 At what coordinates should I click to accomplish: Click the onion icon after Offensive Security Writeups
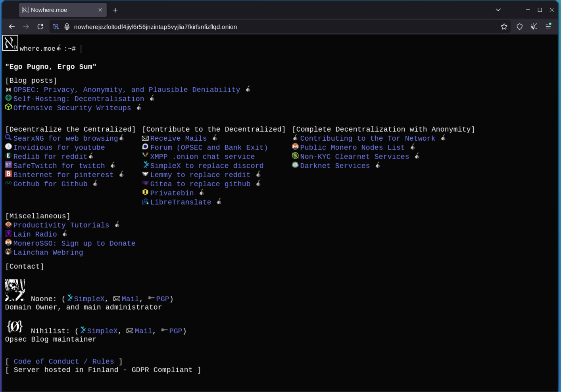click(x=139, y=107)
